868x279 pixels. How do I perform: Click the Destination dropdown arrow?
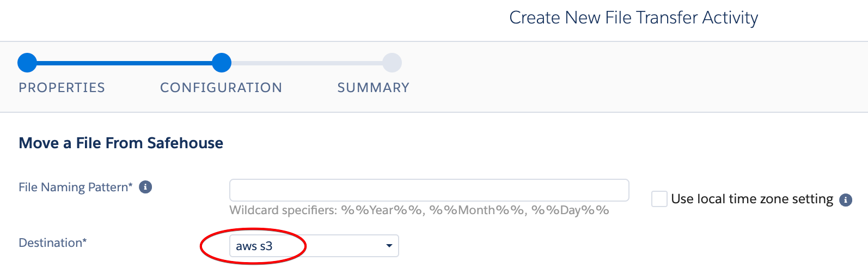click(x=389, y=246)
